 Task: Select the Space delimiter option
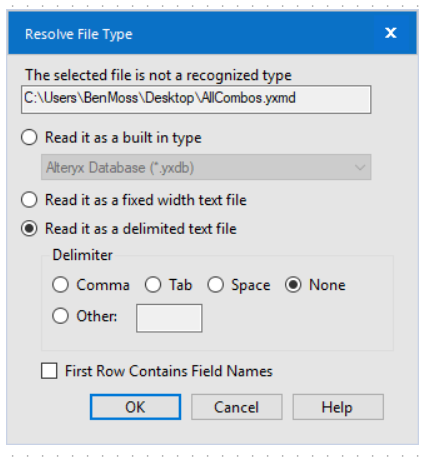pos(215,285)
